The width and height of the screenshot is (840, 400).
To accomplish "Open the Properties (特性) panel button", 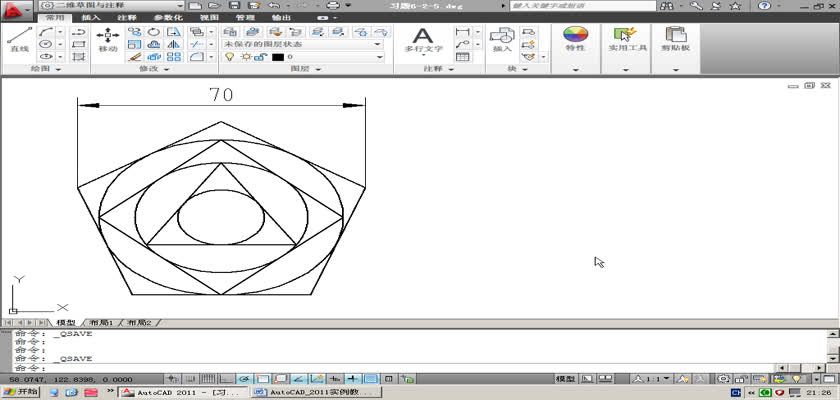I will coord(575,40).
